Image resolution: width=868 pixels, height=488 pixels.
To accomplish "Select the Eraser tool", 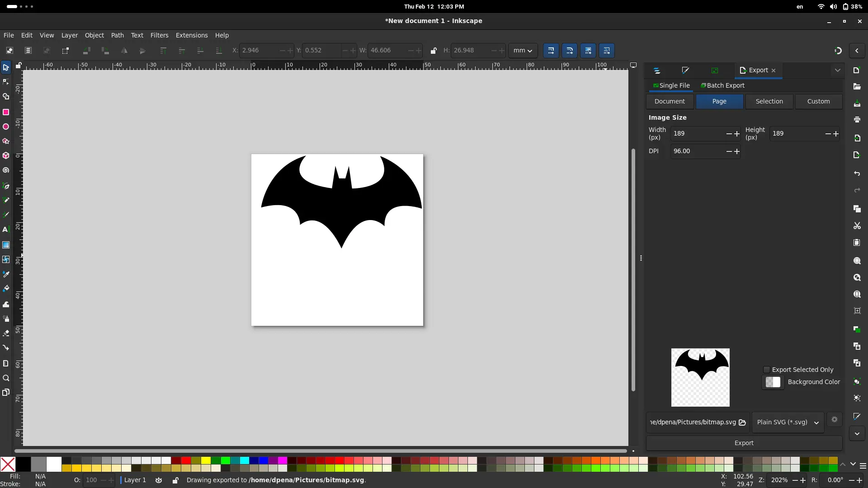I will pos(6,333).
